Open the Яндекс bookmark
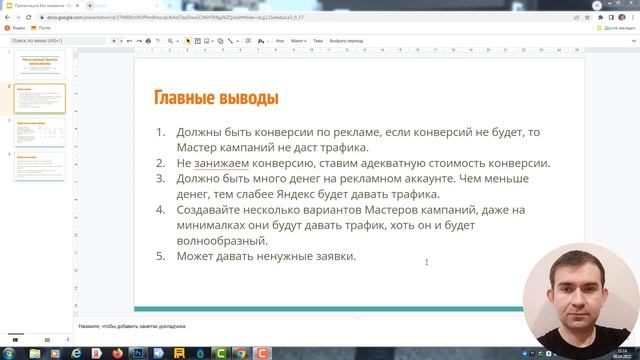Image resolution: width=640 pixels, height=360 pixels. (15, 28)
